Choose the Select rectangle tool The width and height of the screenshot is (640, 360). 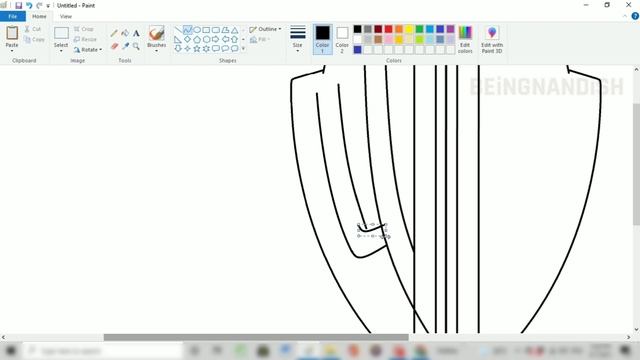point(61,33)
